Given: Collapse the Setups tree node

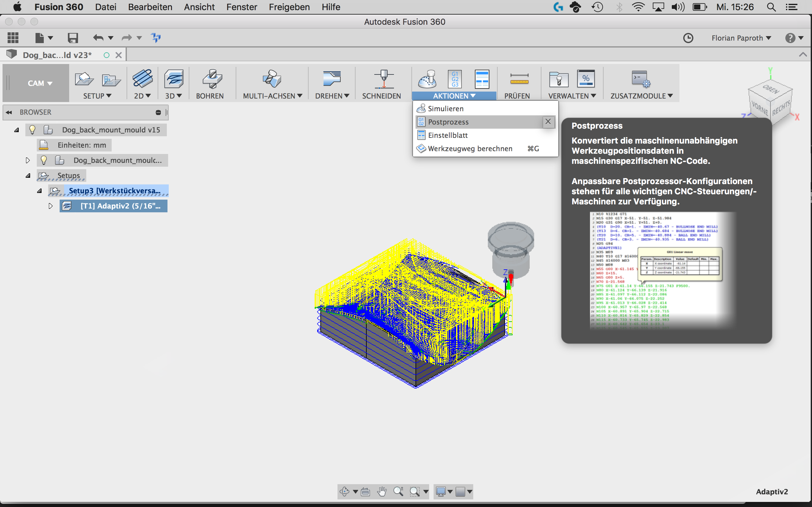Looking at the screenshot, I should 28,176.
